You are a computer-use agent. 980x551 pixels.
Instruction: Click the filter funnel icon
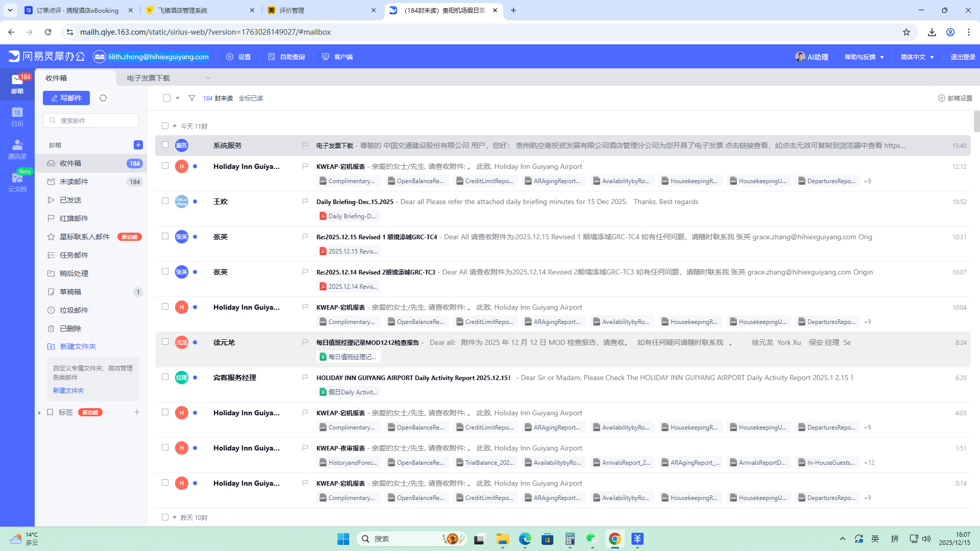[x=192, y=98]
